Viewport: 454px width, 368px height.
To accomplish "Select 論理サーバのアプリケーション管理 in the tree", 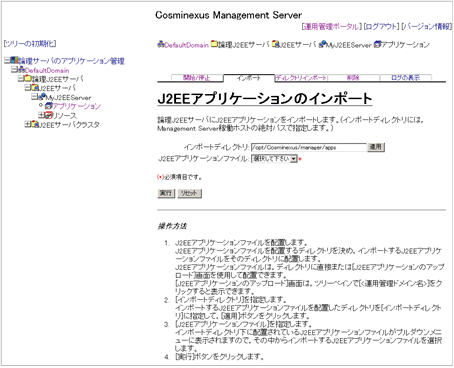I will 71,61.
